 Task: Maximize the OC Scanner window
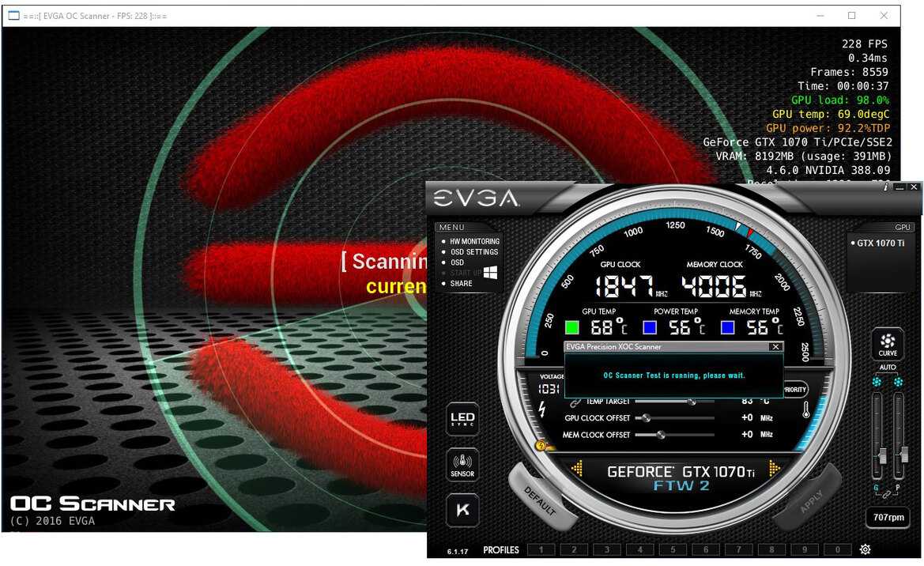[851, 16]
